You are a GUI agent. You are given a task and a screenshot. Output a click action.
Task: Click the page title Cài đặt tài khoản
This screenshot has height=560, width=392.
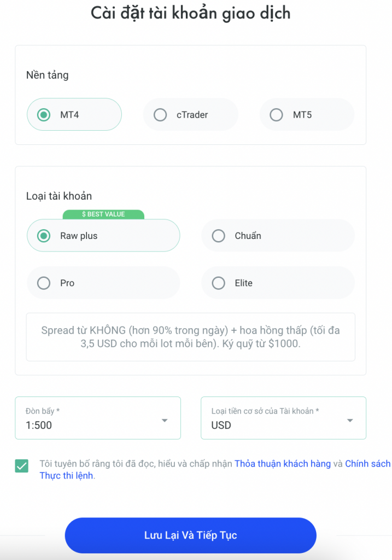190,13
